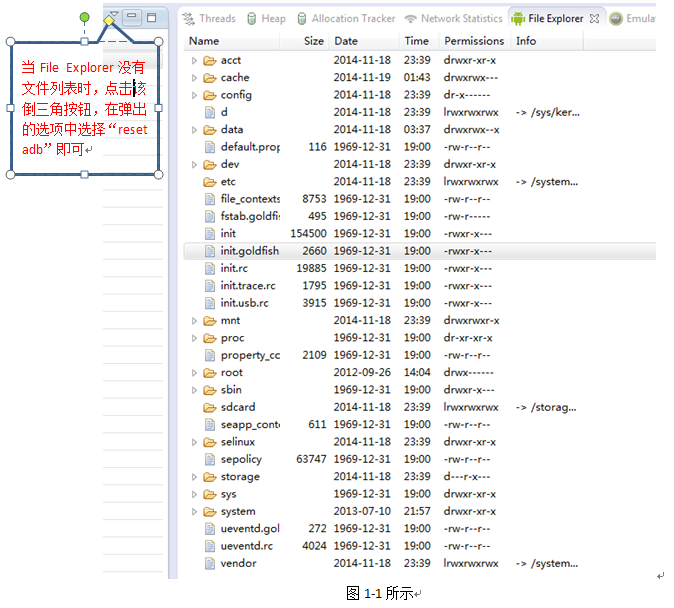674x608 pixels.
Task: Select the ueventd.goldfish.rc file row
Action: [x=420, y=529]
